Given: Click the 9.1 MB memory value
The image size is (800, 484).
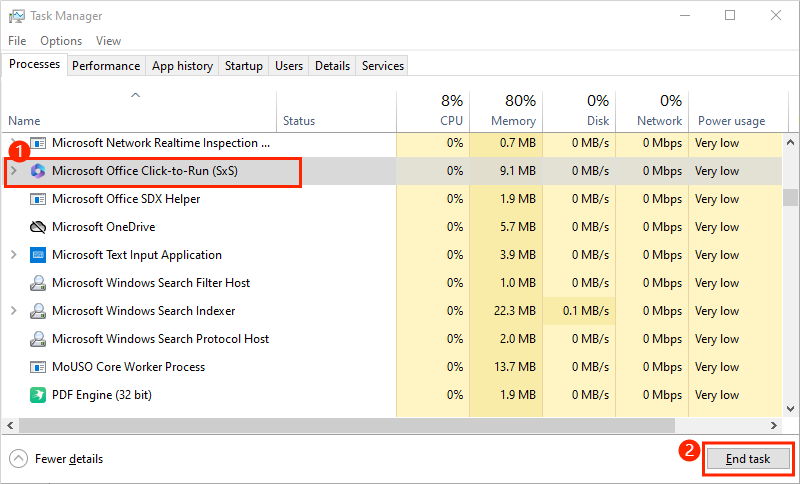Looking at the screenshot, I should click(518, 171).
